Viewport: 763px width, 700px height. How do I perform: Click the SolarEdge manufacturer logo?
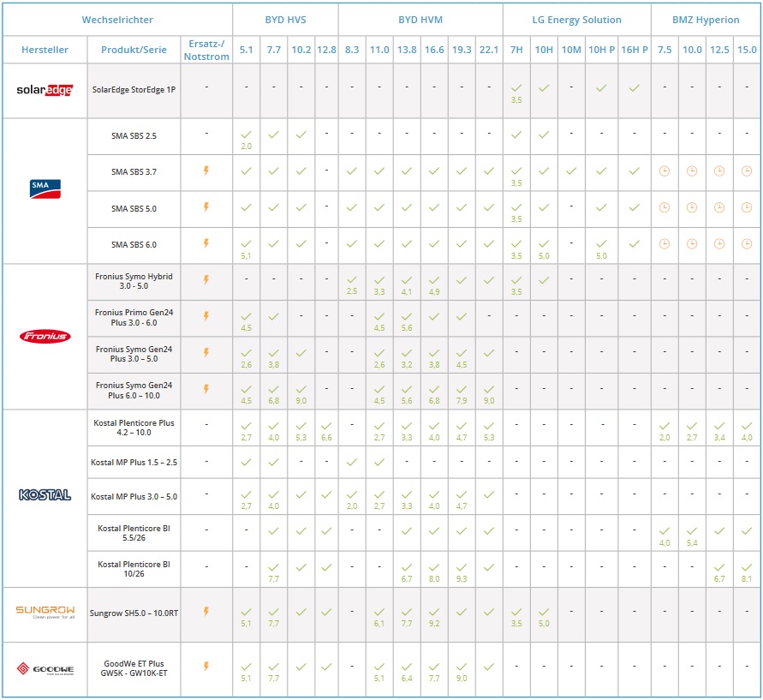pyautogui.click(x=45, y=90)
